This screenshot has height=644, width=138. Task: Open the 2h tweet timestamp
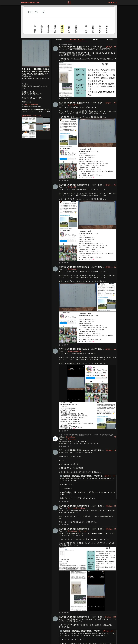coord(115,450)
